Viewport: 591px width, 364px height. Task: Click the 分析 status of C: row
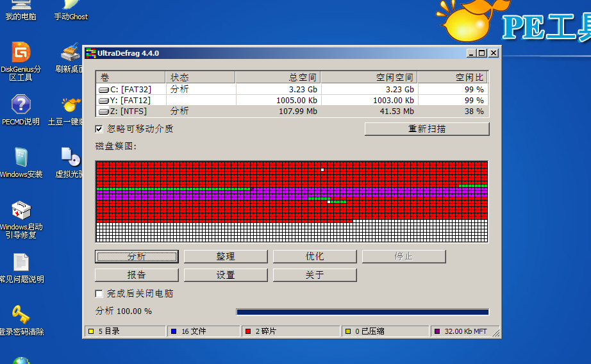[179, 89]
